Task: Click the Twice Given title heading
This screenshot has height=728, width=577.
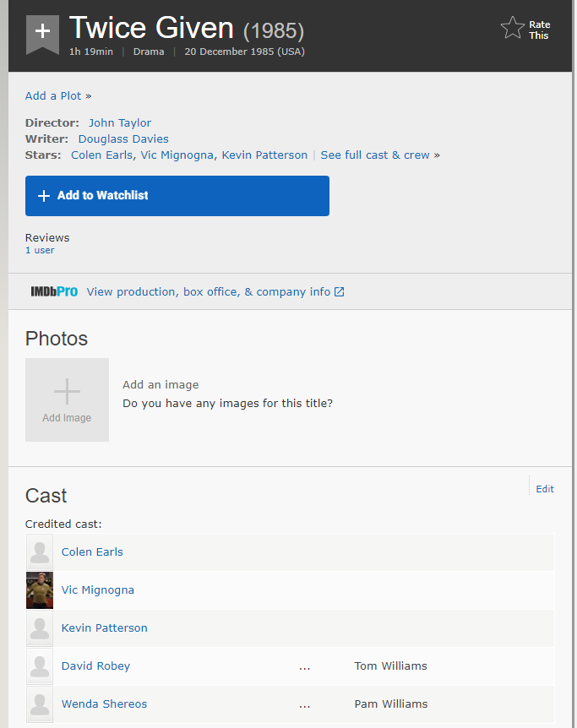Action: click(x=151, y=28)
